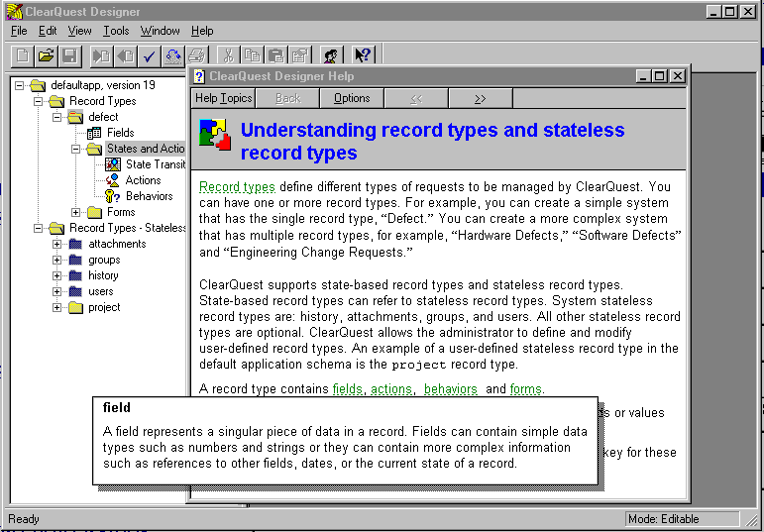Click the What's This help pointer icon
The width and height of the screenshot is (764, 532).
tap(363, 55)
